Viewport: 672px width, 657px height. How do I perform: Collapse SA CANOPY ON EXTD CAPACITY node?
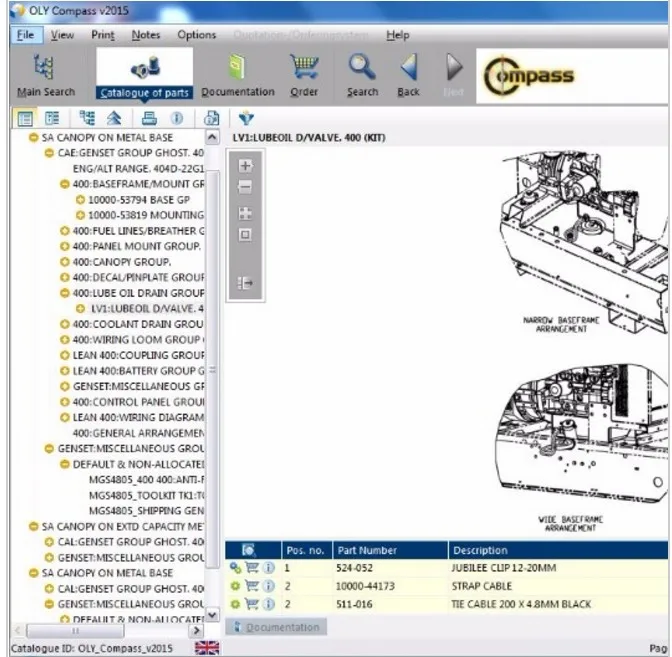[x=33, y=527]
